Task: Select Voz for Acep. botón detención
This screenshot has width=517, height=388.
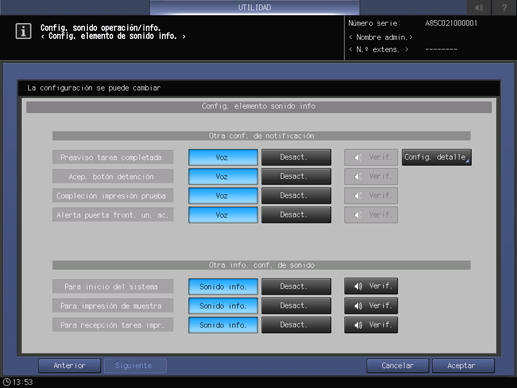Action: [x=223, y=177]
